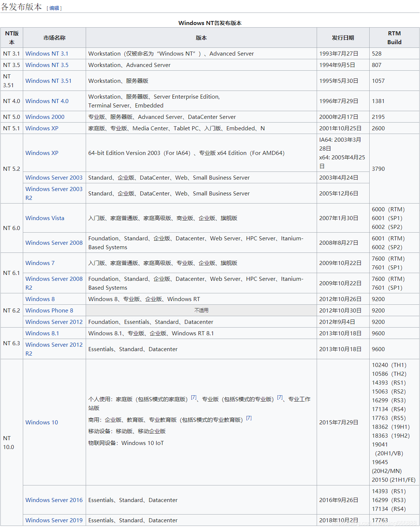Select the build number 1057 cell
Image resolution: width=420 pixels, height=530 pixels.
click(394, 81)
